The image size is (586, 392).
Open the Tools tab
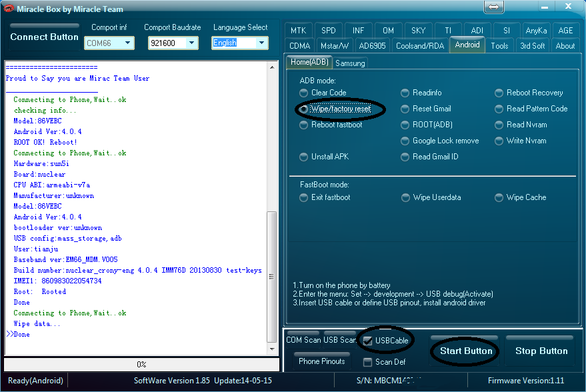click(499, 45)
